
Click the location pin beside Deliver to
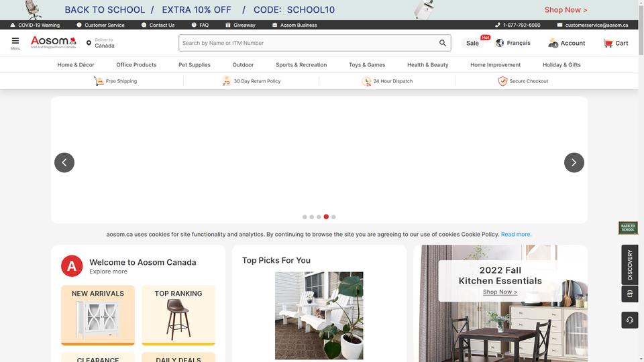coord(89,43)
